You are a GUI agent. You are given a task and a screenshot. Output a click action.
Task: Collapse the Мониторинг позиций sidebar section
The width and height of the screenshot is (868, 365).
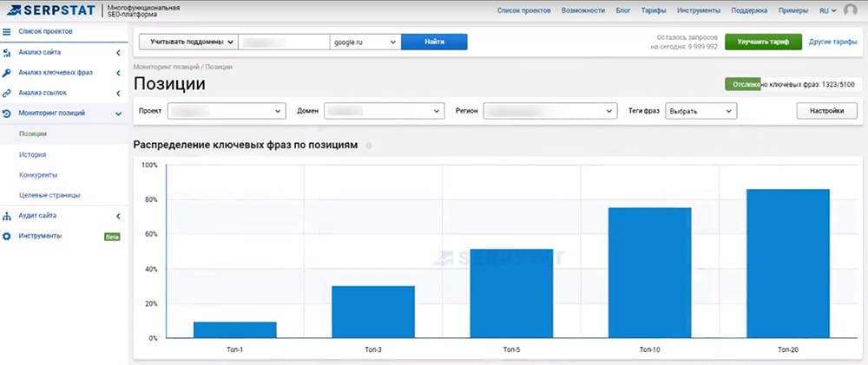click(x=117, y=114)
